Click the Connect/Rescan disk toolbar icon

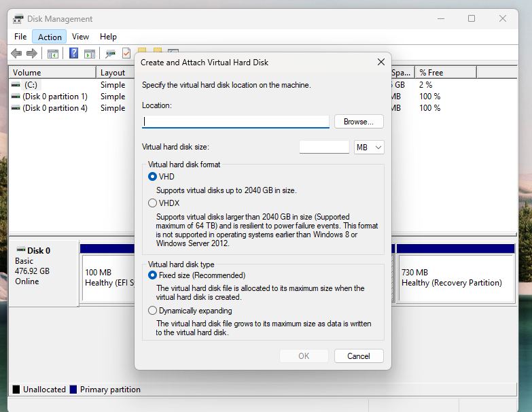[110, 54]
